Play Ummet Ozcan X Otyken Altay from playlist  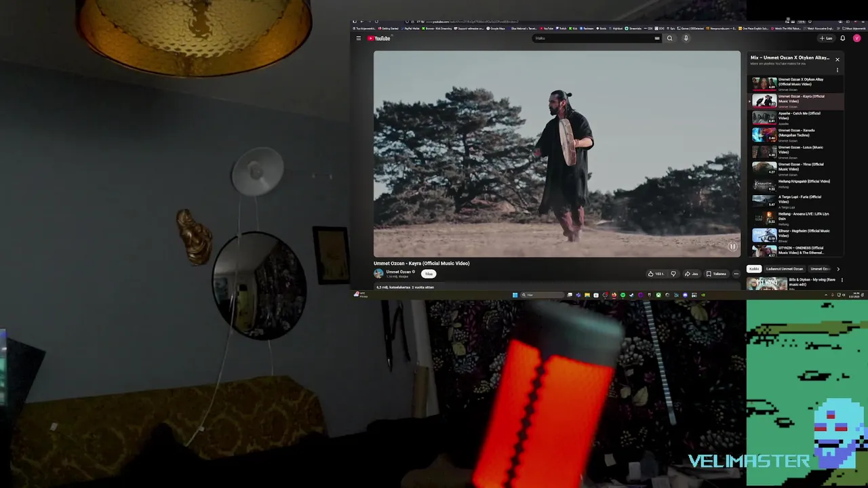tap(796, 83)
